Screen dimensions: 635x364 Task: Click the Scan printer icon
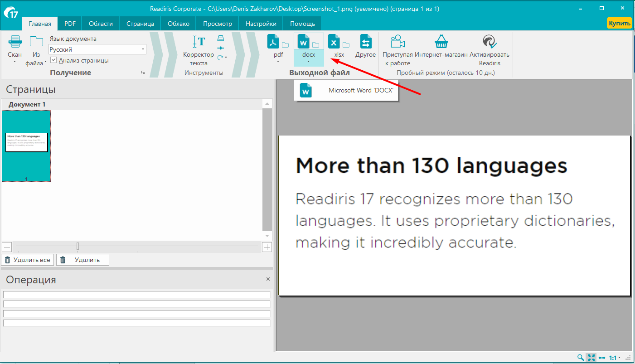tap(15, 41)
